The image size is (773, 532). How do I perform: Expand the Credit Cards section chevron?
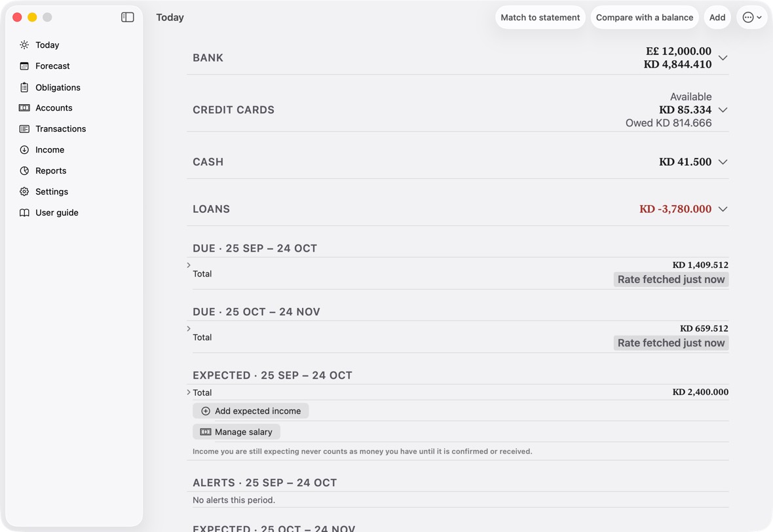[723, 109]
